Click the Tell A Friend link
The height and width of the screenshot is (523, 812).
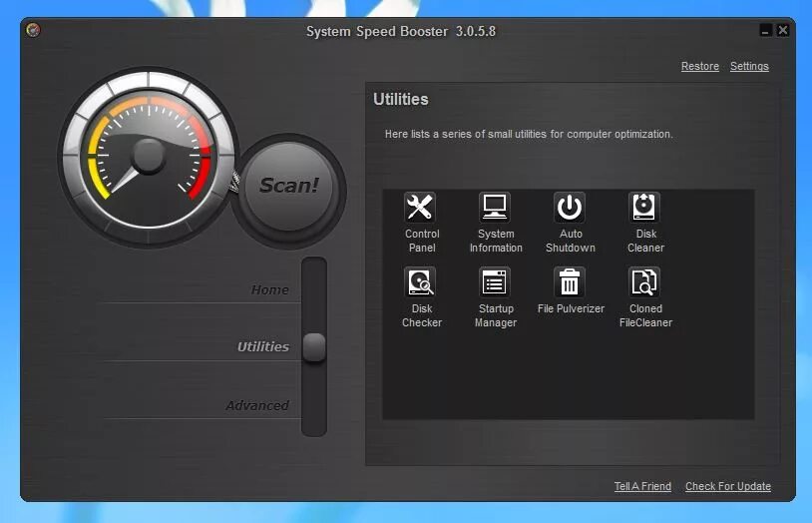click(x=642, y=486)
